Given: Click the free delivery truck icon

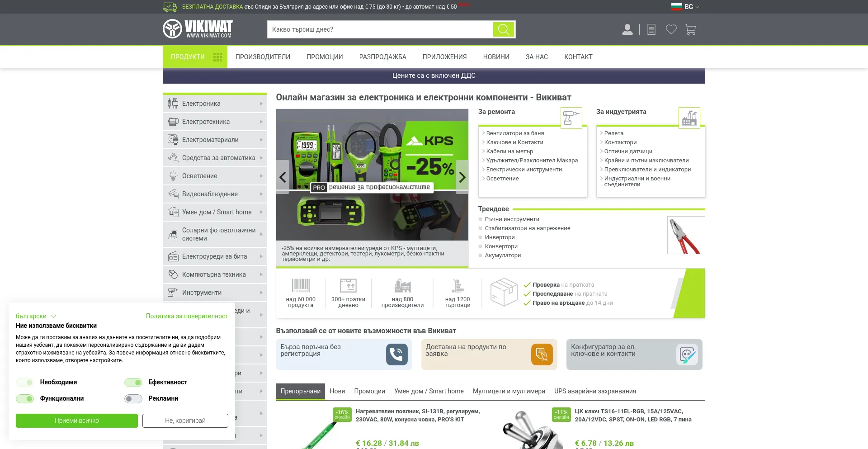Looking at the screenshot, I should tap(170, 7).
